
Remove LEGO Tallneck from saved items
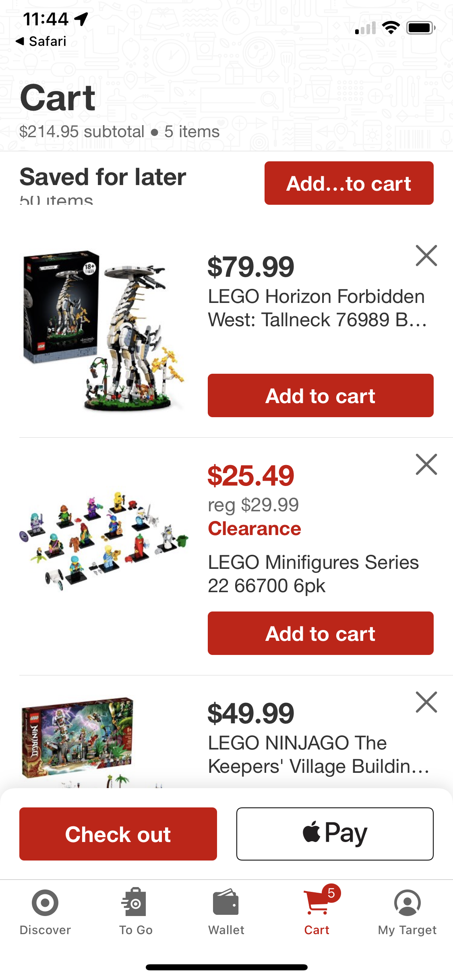click(x=426, y=255)
